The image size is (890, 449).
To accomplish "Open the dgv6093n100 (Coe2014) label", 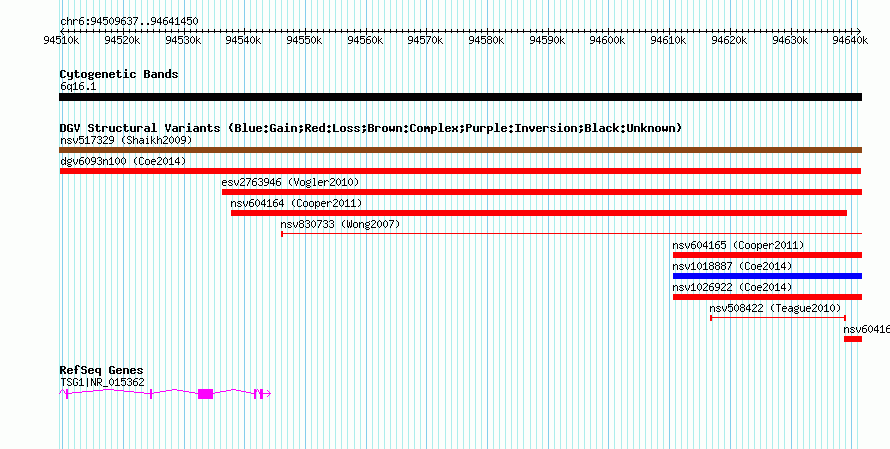I will [x=123, y=161].
